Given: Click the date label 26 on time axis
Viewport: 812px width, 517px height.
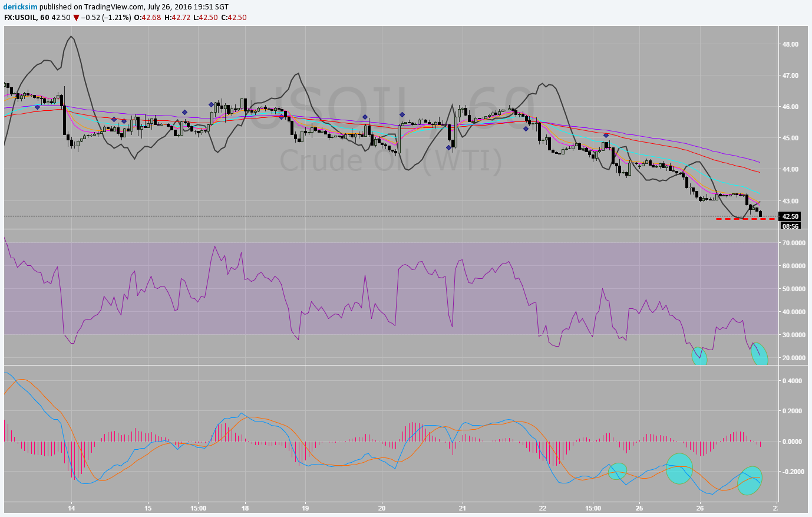Looking at the screenshot, I should pyautogui.click(x=700, y=508).
